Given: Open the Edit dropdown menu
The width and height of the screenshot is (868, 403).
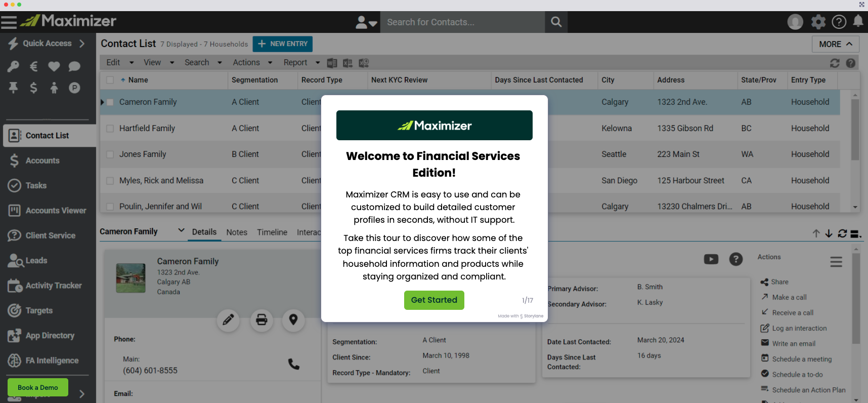Looking at the screenshot, I should pyautogui.click(x=120, y=62).
